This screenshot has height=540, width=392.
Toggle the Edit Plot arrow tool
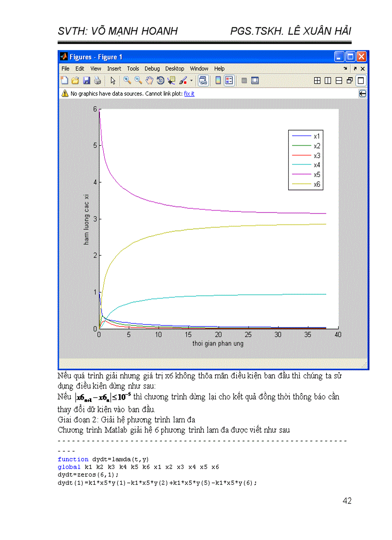tap(113, 81)
